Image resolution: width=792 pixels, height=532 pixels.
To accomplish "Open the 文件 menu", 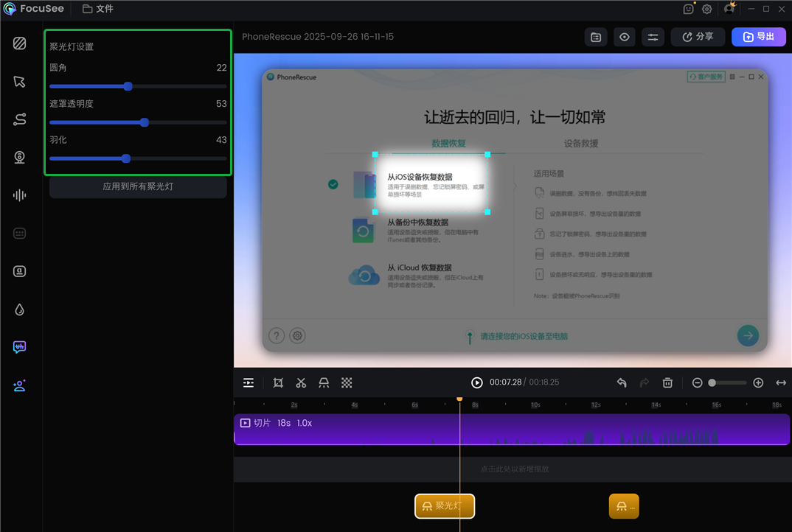I will pos(98,9).
